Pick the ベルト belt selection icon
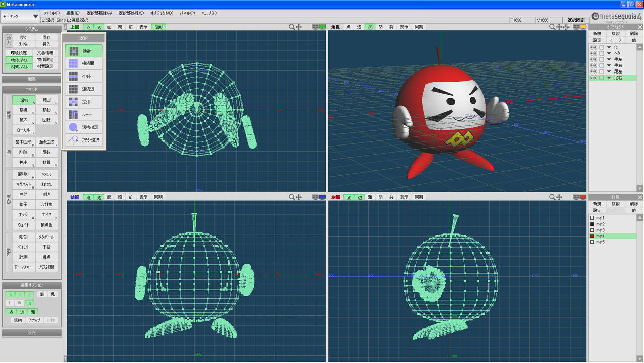This screenshot has height=363, width=644. coord(73,77)
